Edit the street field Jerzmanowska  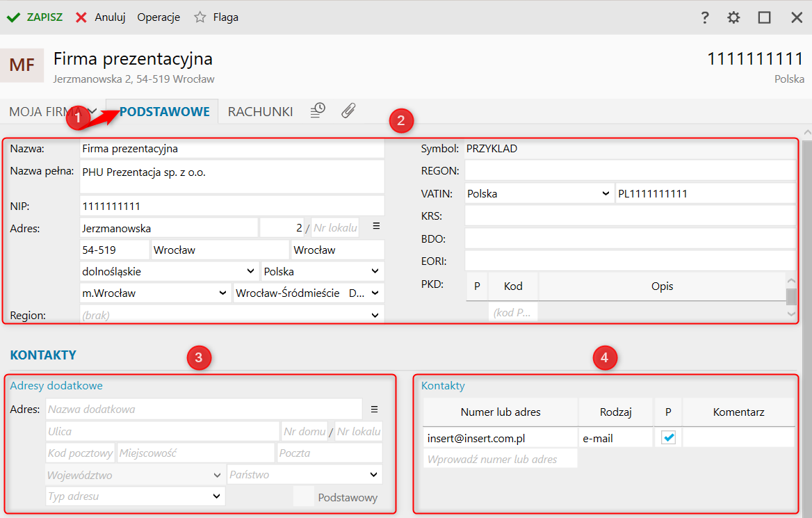tap(169, 228)
